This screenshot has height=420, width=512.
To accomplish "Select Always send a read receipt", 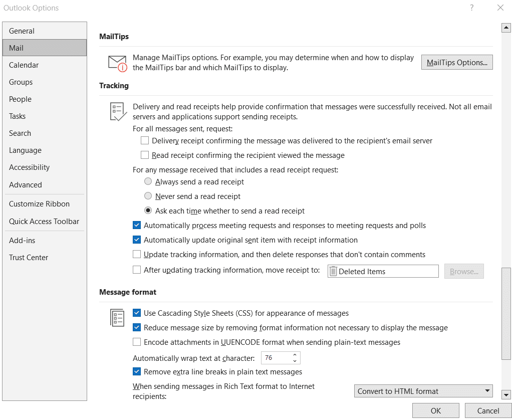I will 148,181.
